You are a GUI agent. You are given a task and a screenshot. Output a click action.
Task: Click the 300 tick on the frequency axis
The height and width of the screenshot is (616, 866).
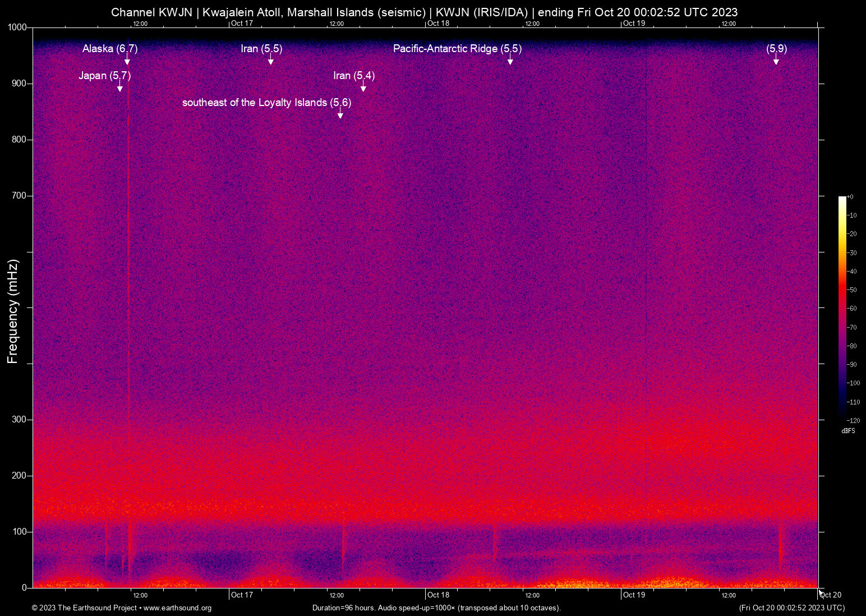(20, 420)
